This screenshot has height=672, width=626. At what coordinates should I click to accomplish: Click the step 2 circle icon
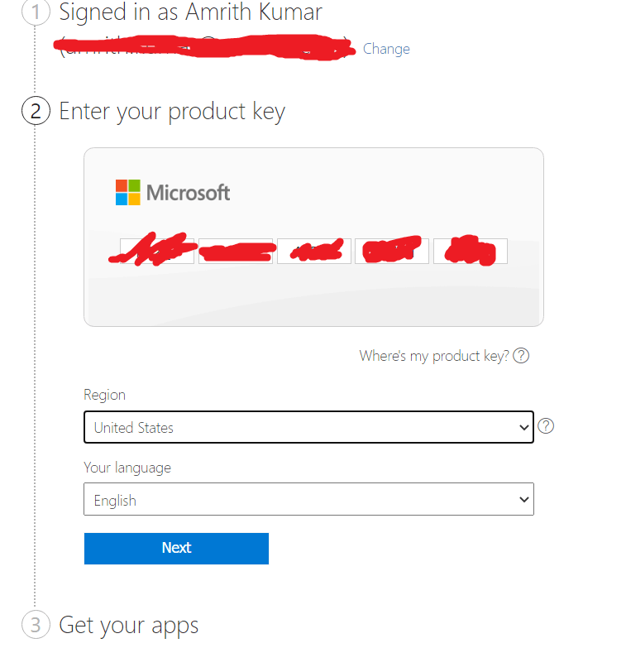pos(35,111)
